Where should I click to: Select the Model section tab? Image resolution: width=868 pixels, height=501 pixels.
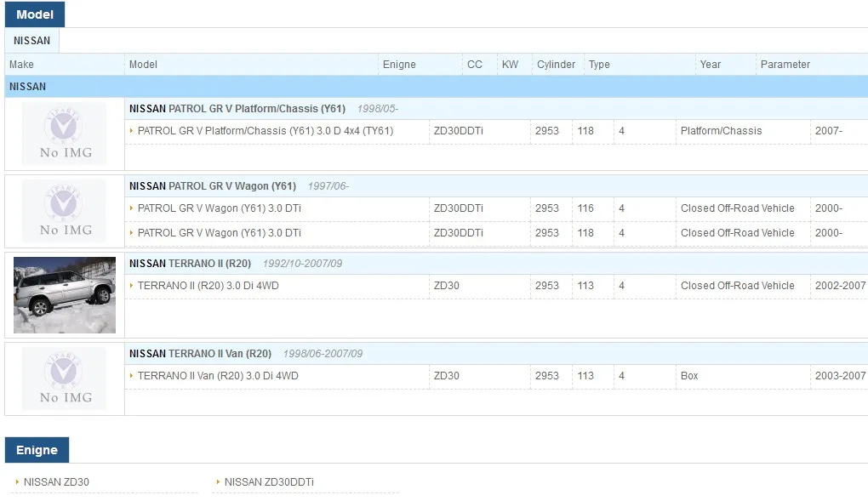pyautogui.click(x=34, y=14)
